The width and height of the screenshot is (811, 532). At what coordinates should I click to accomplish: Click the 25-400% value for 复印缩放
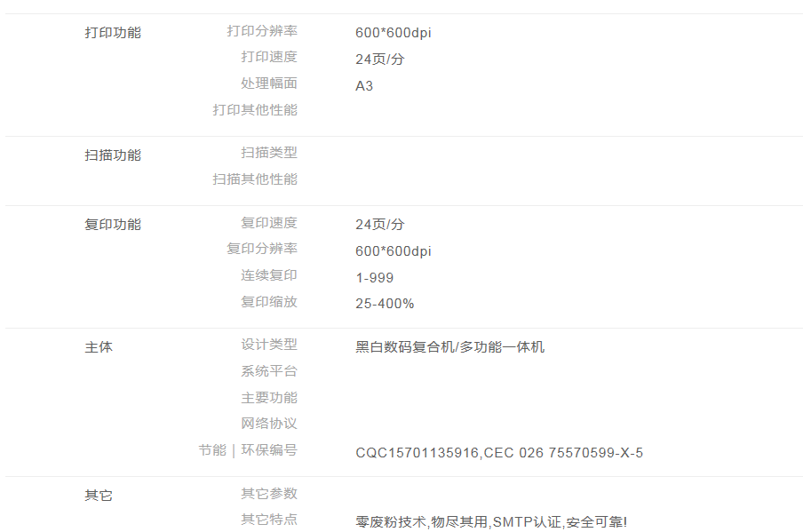pyautogui.click(x=385, y=304)
